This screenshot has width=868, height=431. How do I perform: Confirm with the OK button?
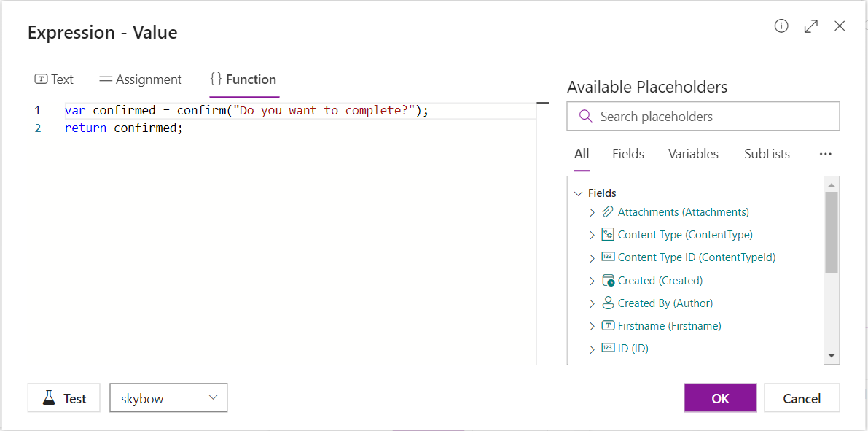pos(720,397)
